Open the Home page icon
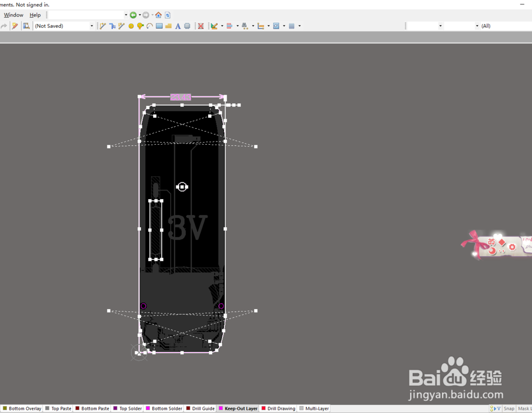The height and width of the screenshot is (413, 532). tap(159, 15)
